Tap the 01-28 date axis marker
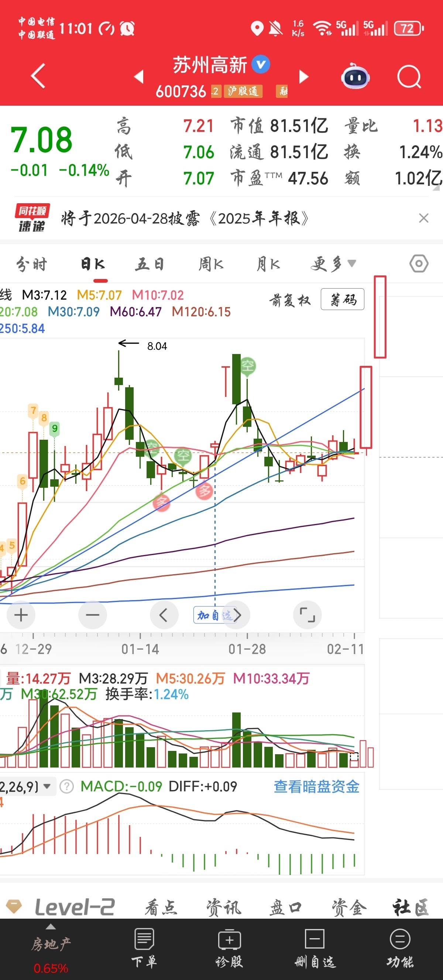Viewport: 443px width, 980px height. 247,649
